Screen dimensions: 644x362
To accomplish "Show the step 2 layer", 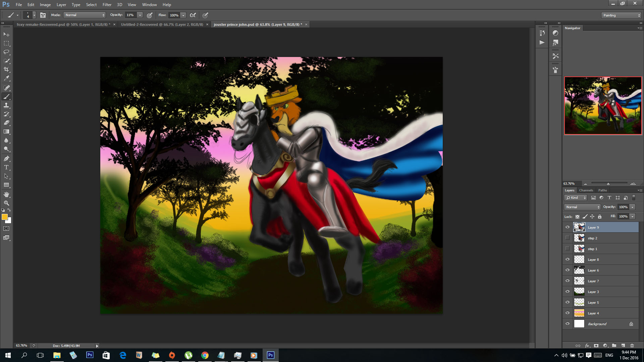I will point(568,238).
